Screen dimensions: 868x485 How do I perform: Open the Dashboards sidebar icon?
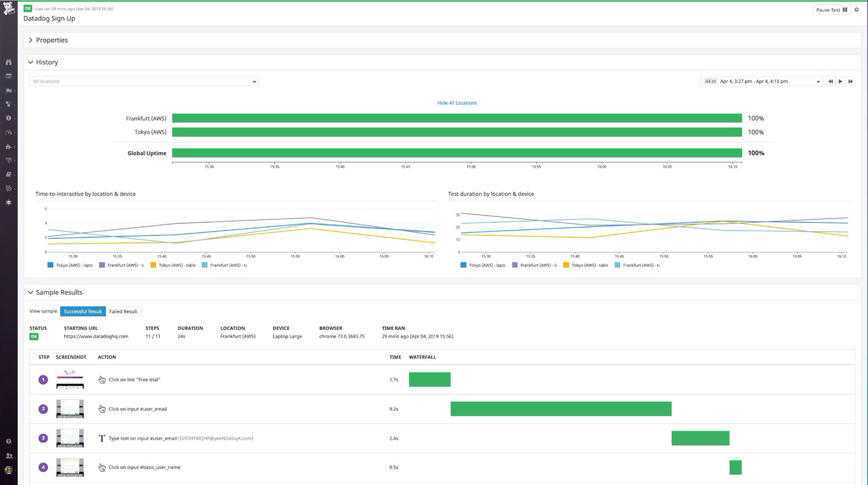click(x=8, y=76)
